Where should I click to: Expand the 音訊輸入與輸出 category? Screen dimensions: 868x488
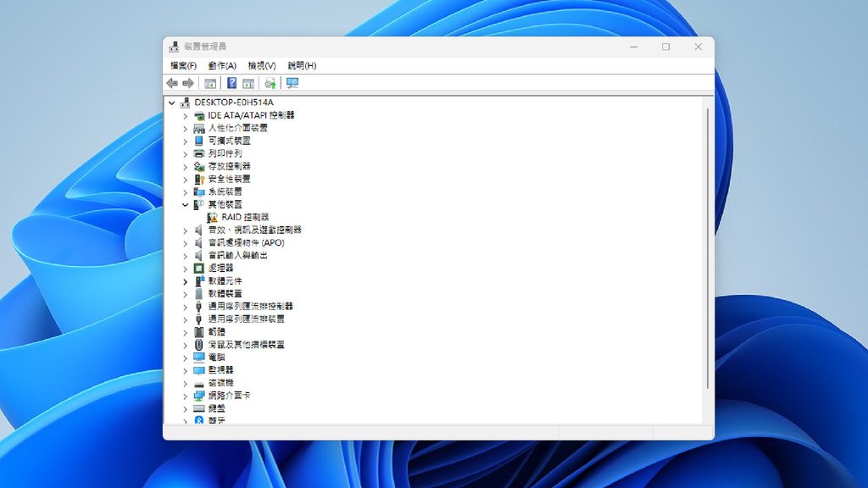click(186, 256)
